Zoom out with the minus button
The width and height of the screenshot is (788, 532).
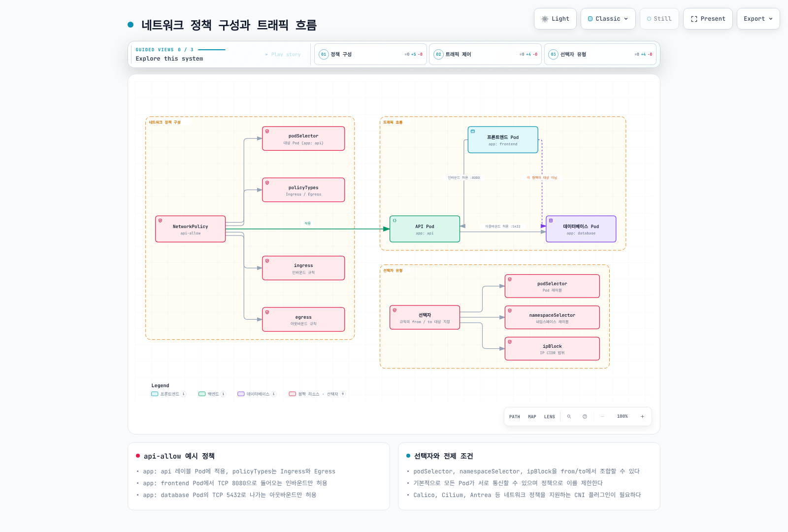(602, 417)
